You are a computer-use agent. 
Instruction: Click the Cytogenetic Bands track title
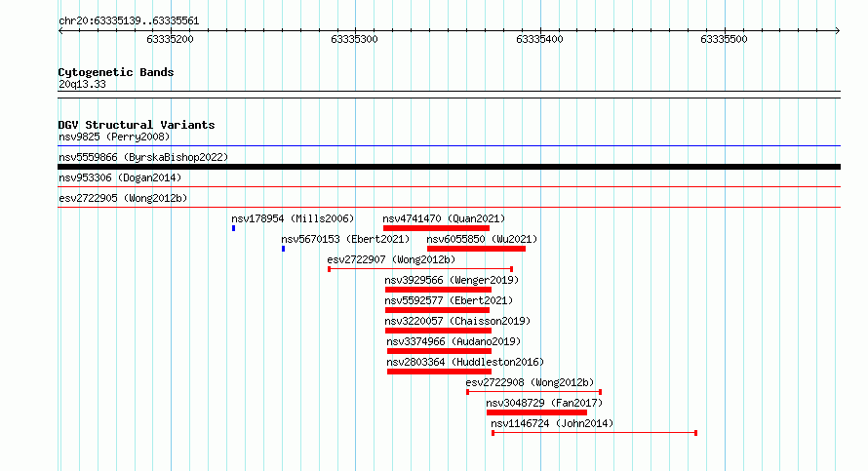pyautogui.click(x=116, y=72)
